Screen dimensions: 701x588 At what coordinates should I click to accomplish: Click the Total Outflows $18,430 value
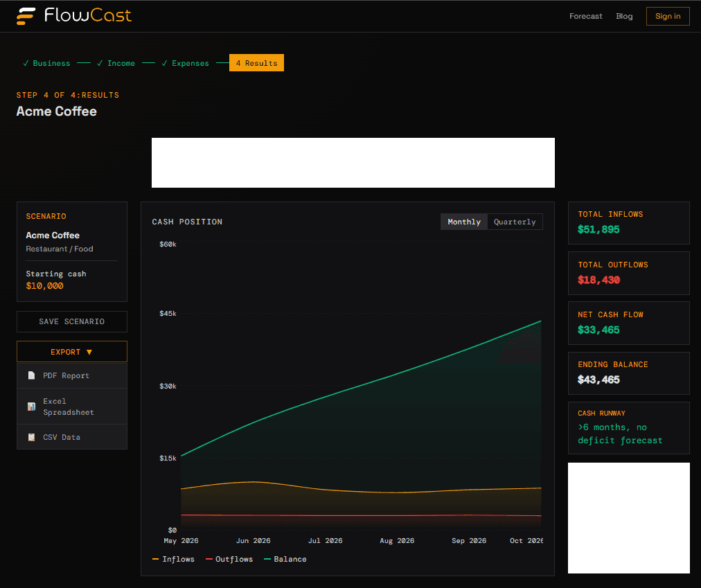(x=598, y=280)
